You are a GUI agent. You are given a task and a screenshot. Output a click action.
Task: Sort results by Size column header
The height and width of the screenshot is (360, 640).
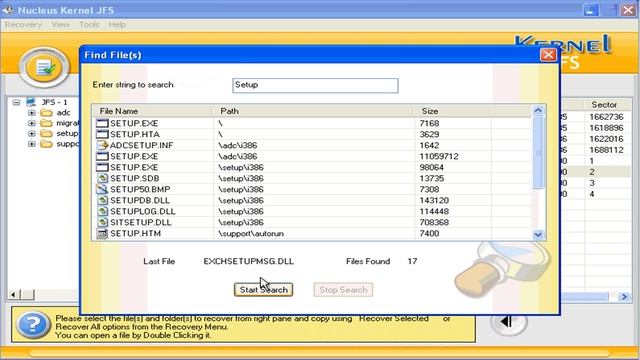click(x=452, y=111)
